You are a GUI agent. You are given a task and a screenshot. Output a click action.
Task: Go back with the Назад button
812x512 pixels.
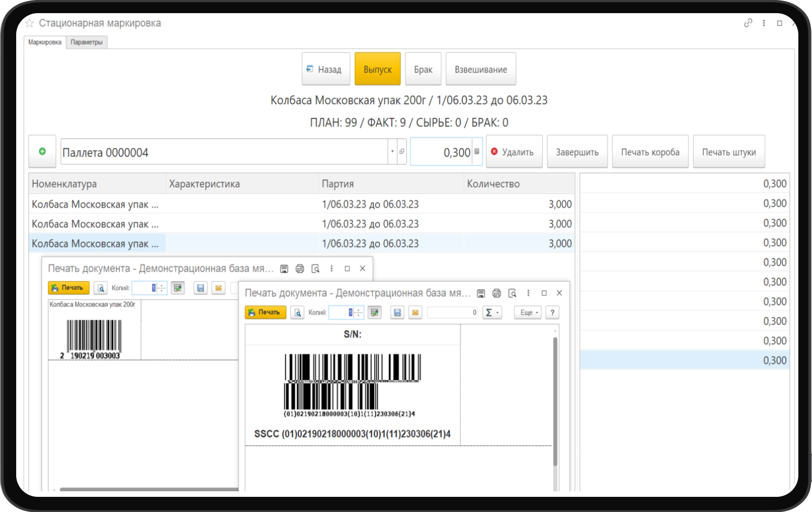(x=326, y=69)
